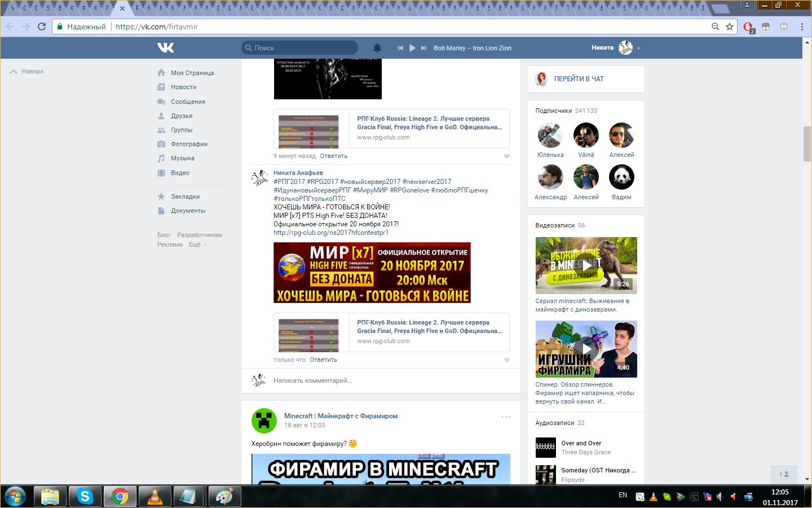Image resolution: width=812 pixels, height=508 pixels.
Task: Open the Никита profile dropdown menu
Action: click(616, 48)
